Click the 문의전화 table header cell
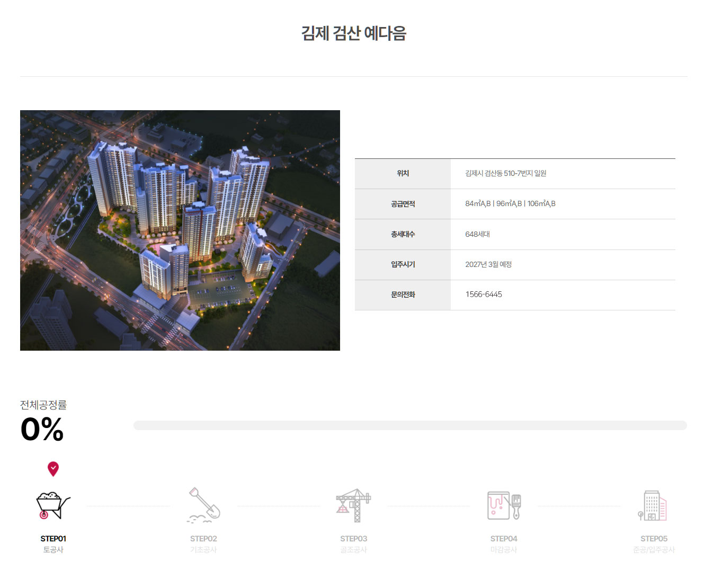Screen dimensions: 713x588 [x=403, y=295]
